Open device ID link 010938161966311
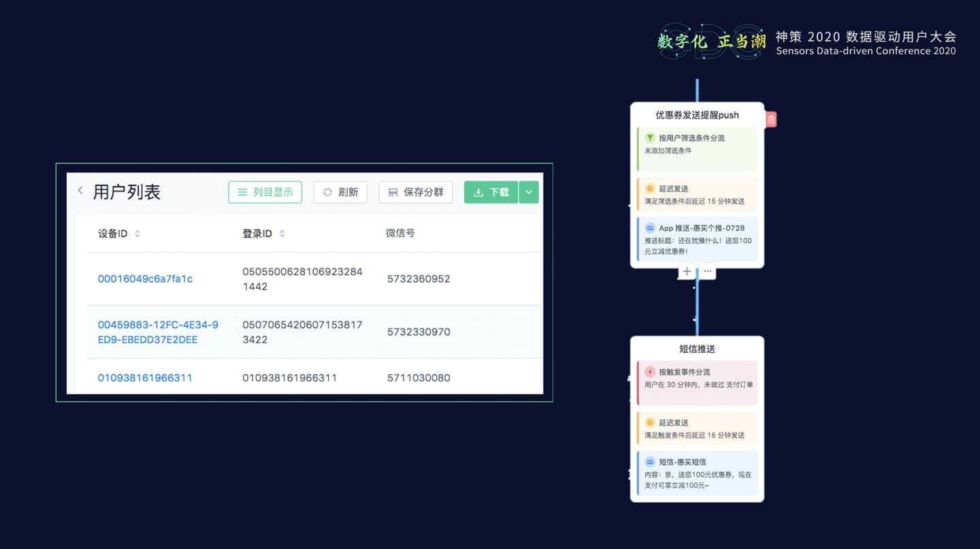This screenshot has height=549, width=980. coord(145,378)
